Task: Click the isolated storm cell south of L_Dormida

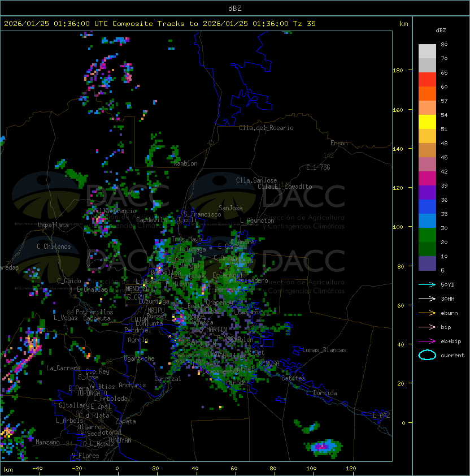Action: coord(324,448)
